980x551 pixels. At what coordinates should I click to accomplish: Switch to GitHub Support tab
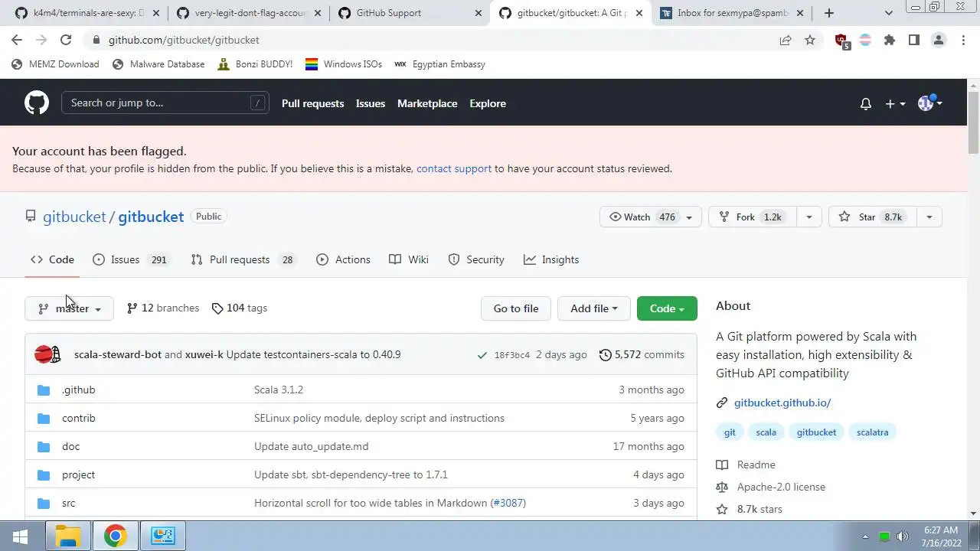click(x=410, y=12)
